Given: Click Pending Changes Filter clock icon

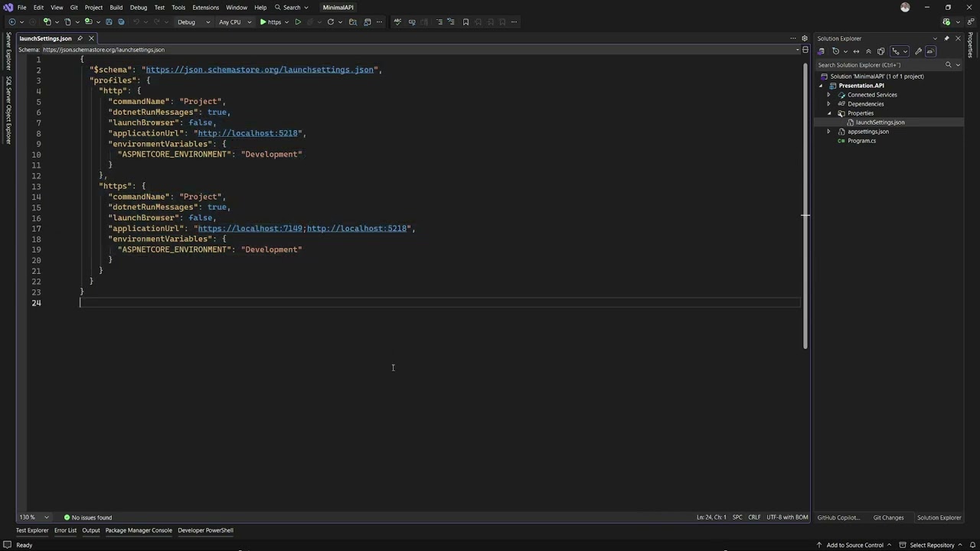Looking at the screenshot, I should click(x=836, y=51).
